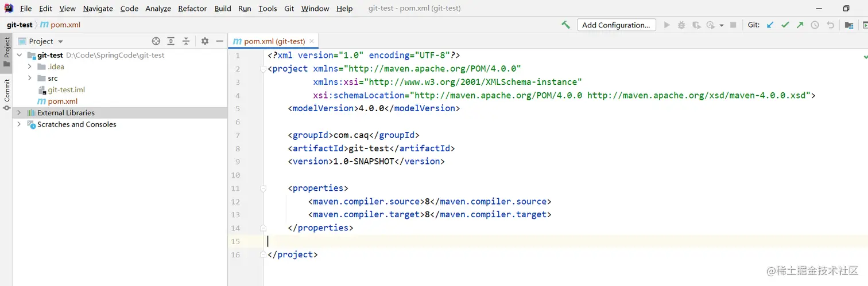Viewport: 868px width, 286px height.
Task: Click the git-test folder icon in tree
Action: point(32,56)
